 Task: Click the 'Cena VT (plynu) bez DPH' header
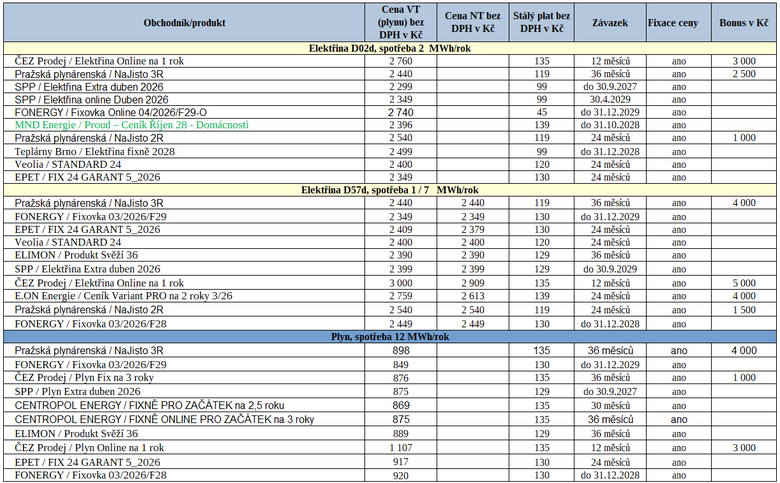click(x=400, y=22)
